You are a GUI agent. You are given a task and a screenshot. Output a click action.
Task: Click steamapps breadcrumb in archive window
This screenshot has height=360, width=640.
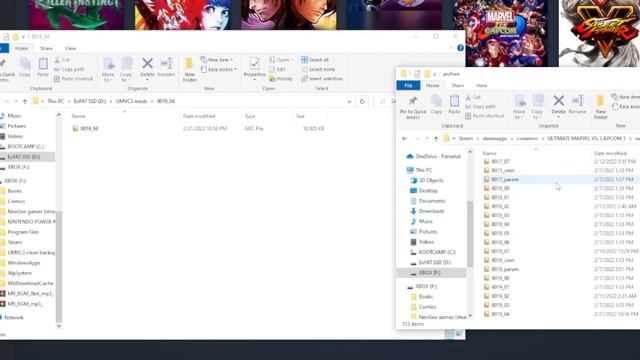(495, 139)
